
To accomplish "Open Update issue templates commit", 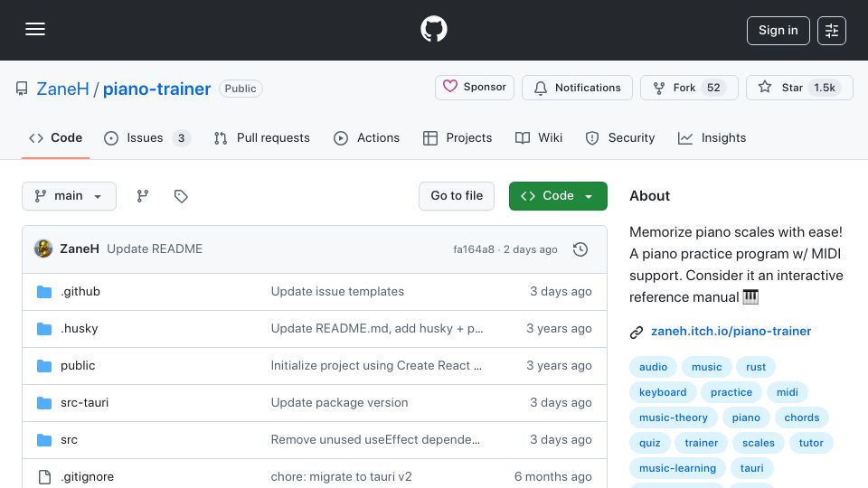I will 337,292.
